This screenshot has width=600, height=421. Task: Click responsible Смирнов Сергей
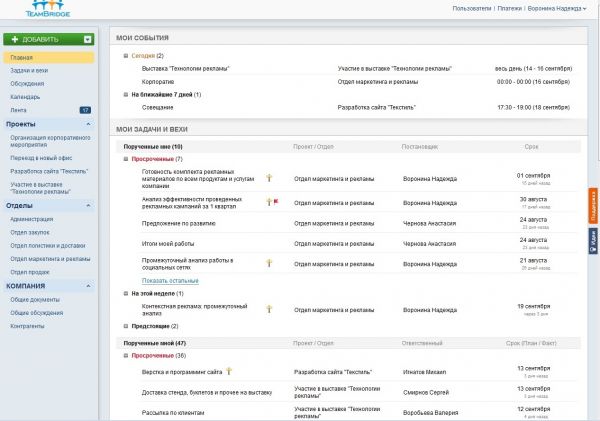(426, 393)
